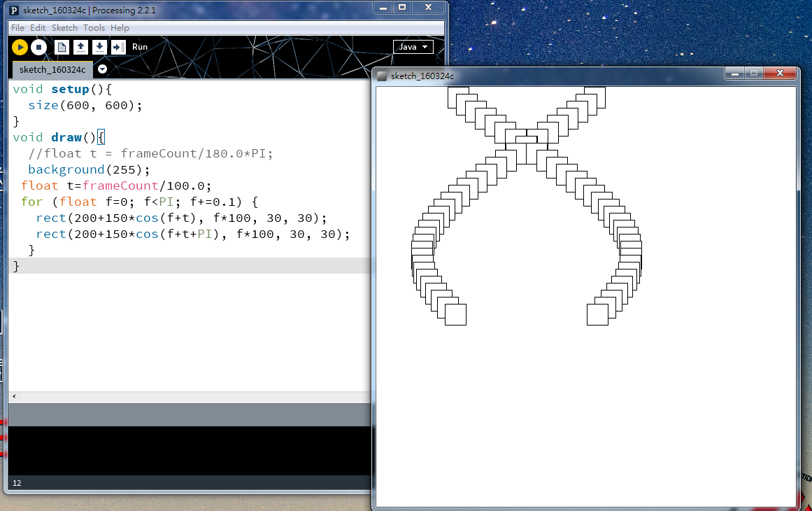Stop the running sketch
Viewport: 812px width, 511px height.
tap(39, 47)
